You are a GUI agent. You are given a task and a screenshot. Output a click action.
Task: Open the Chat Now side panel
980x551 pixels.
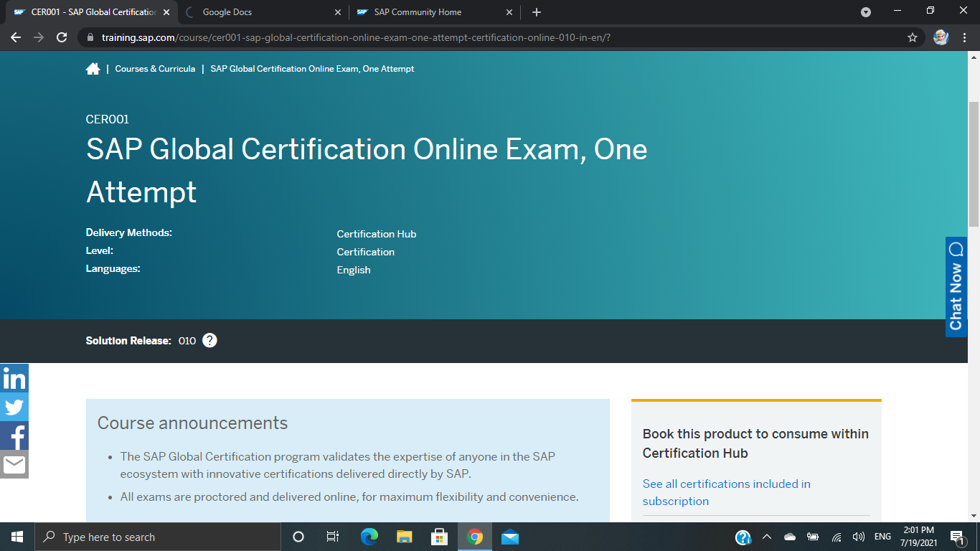956,287
